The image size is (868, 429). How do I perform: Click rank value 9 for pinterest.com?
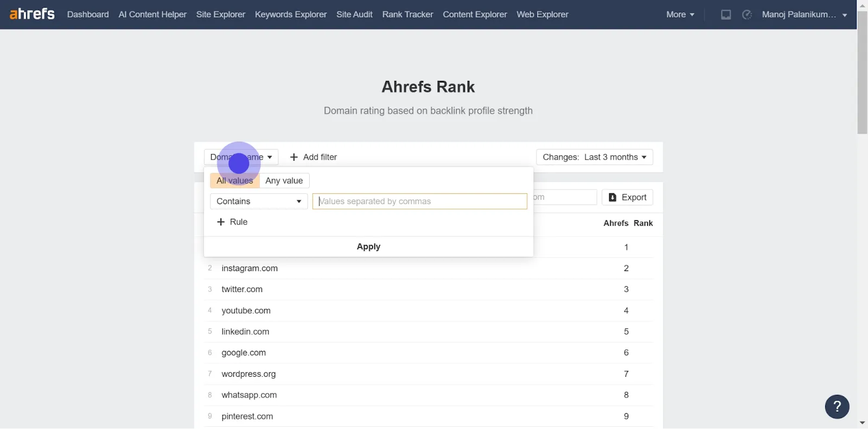pos(626,417)
